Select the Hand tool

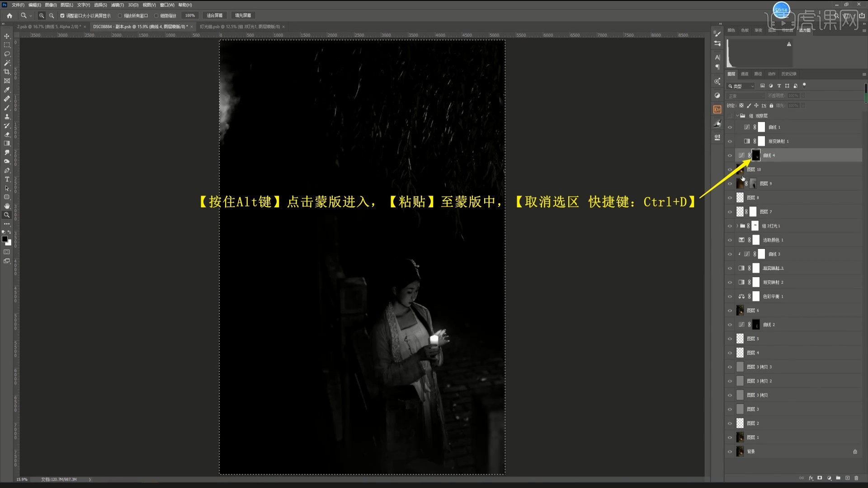(x=7, y=206)
